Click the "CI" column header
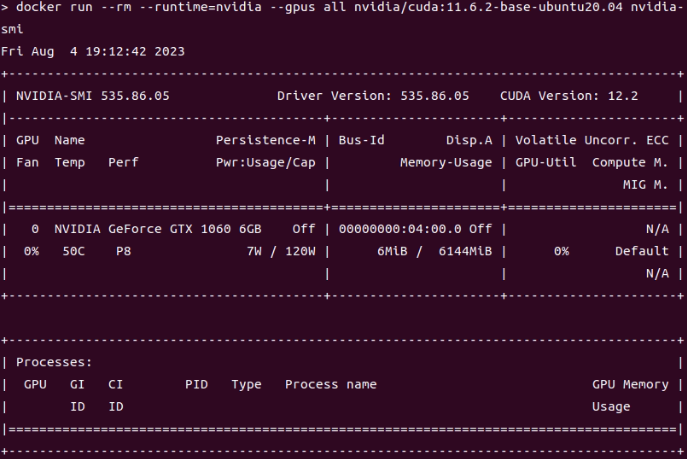This screenshot has width=687, height=459. point(116,385)
